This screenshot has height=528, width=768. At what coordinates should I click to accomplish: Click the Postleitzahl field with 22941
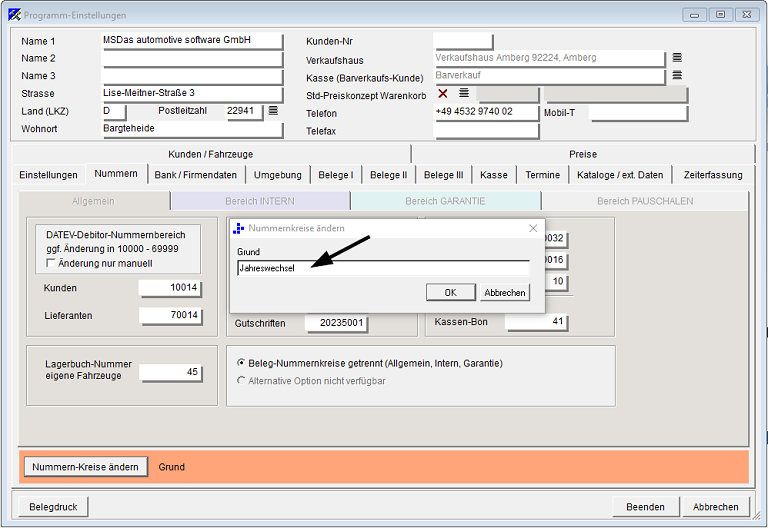[244, 112]
